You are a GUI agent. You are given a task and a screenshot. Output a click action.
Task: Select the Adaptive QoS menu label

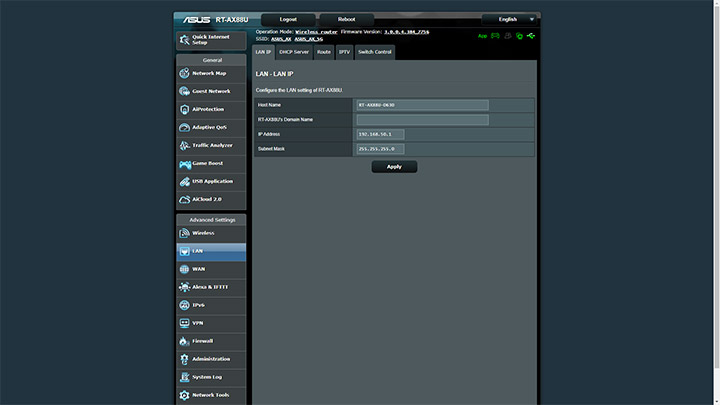pyautogui.click(x=209, y=127)
